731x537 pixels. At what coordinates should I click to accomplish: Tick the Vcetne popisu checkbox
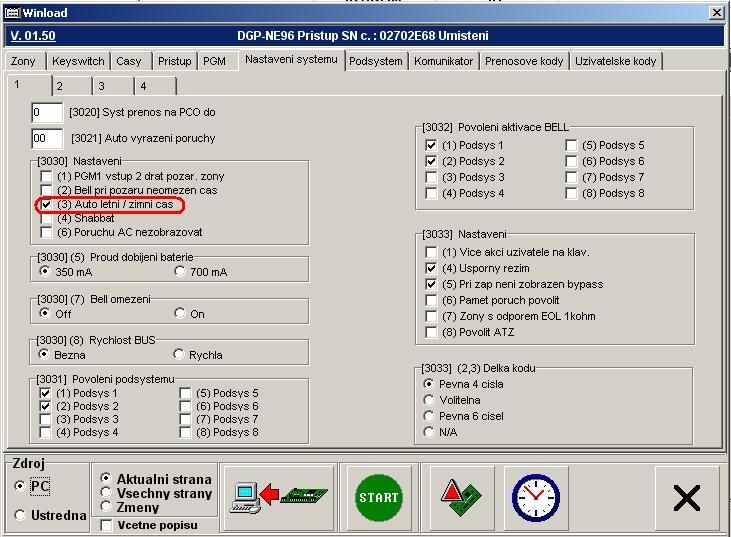click(x=107, y=525)
